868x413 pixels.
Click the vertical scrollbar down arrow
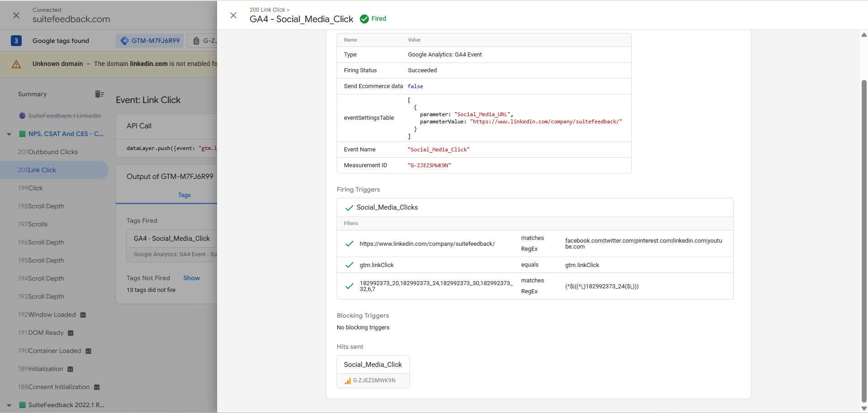click(864, 408)
